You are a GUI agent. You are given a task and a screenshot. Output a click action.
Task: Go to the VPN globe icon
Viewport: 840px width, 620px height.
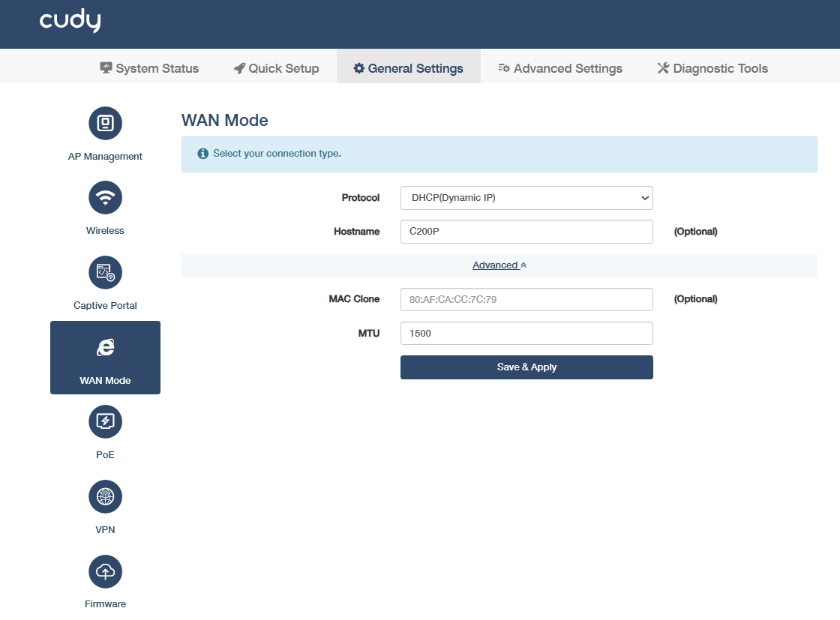pyautogui.click(x=105, y=497)
